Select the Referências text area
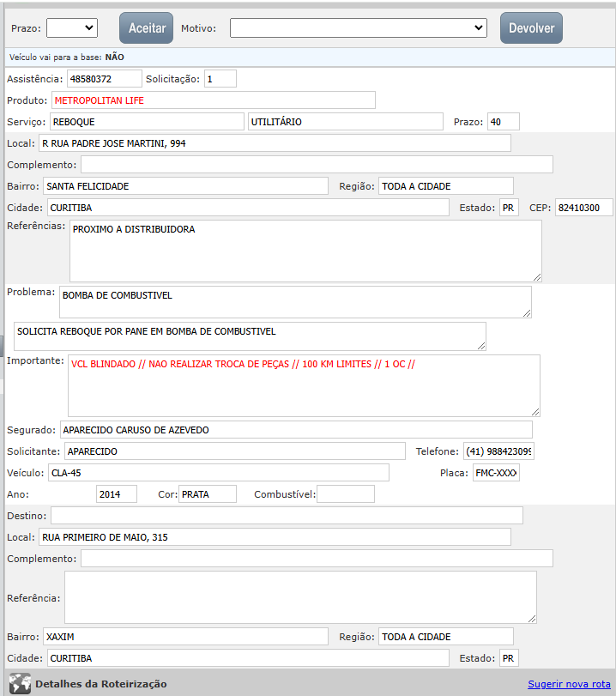This screenshot has width=616, height=696. coord(305,250)
